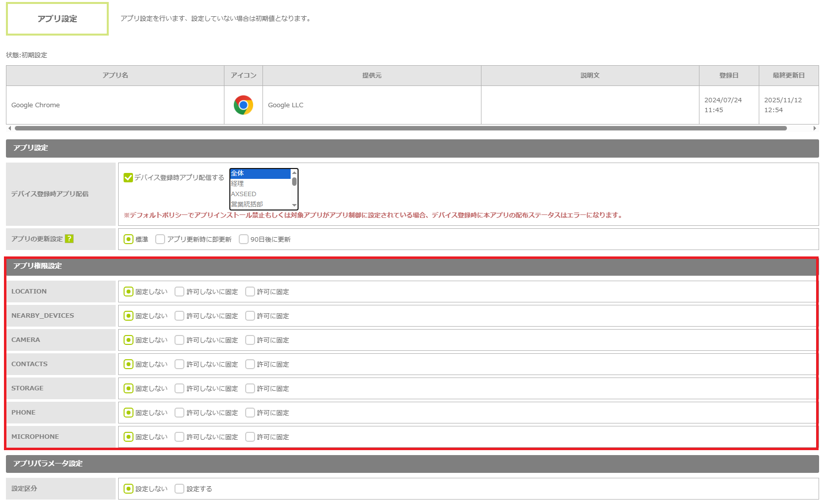
Task: Click the 最終更新日 column header
Action: coord(788,76)
